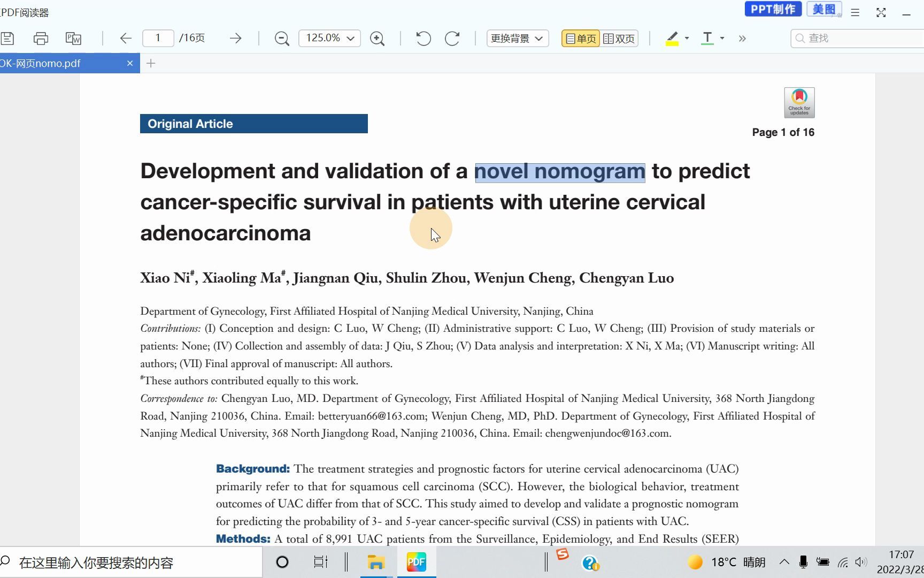The height and width of the screenshot is (578, 924).
Task: Switch to 双页 double page view
Action: pos(619,39)
